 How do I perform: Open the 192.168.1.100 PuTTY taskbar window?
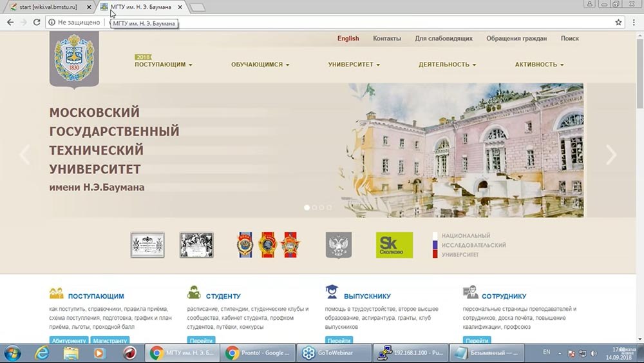click(410, 353)
